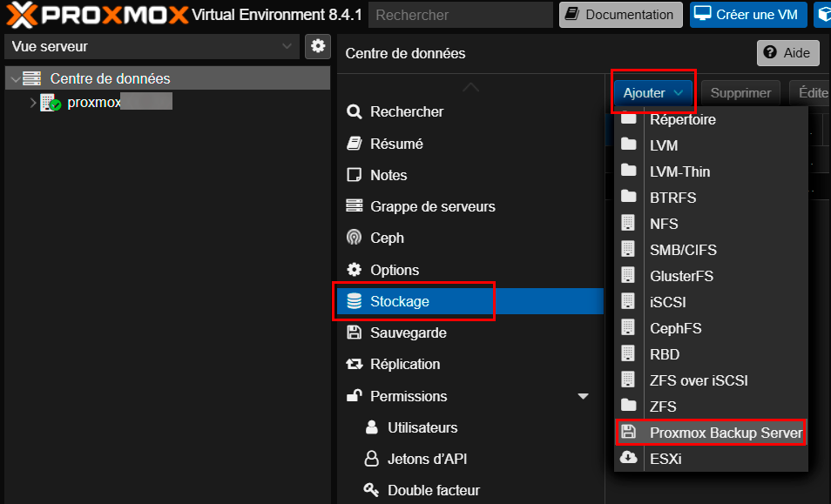Click the Résumé label text
Screen dimensions: 831x504
(396, 144)
